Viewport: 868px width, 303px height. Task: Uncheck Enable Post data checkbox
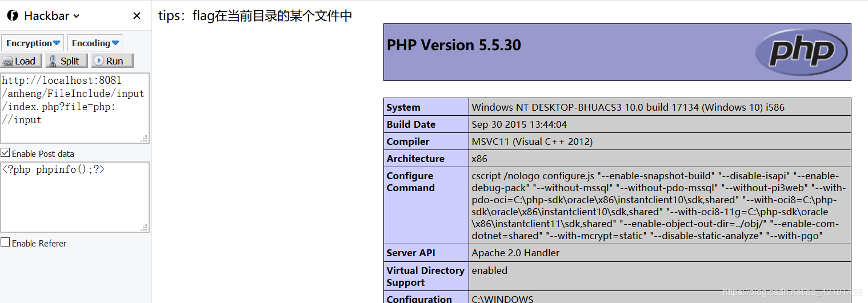tap(5, 153)
